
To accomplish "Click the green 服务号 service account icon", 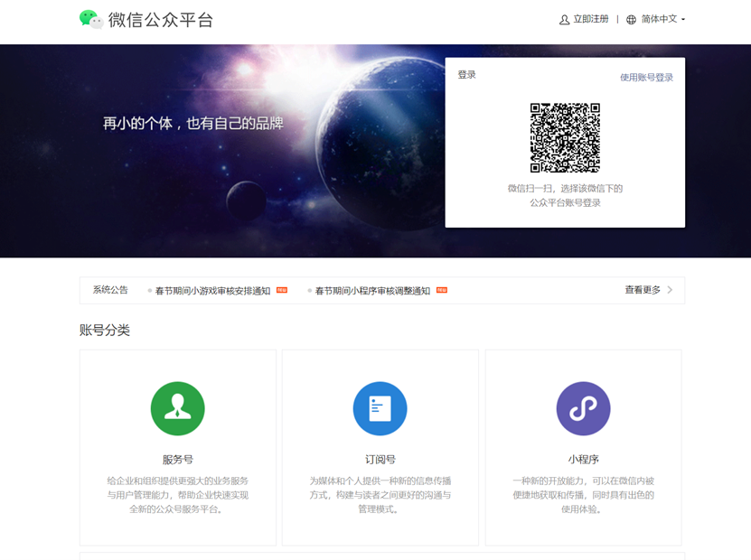I will [x=178, y=408].
